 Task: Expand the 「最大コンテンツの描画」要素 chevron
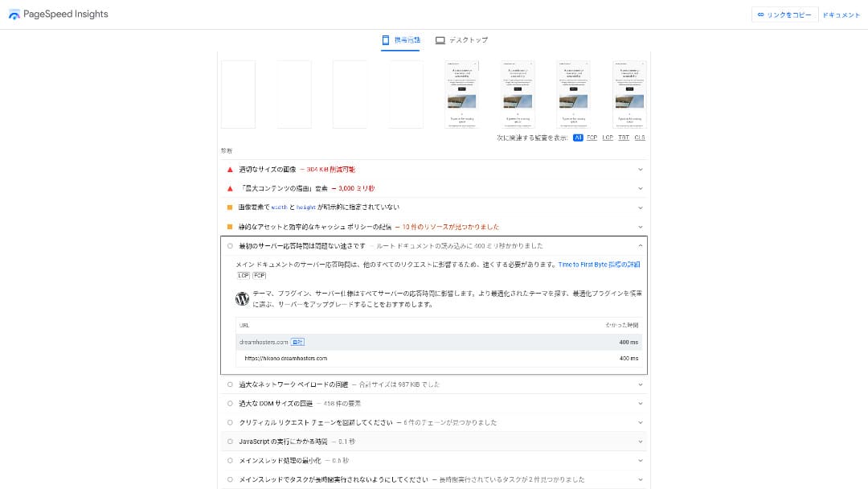pos(641,188)
